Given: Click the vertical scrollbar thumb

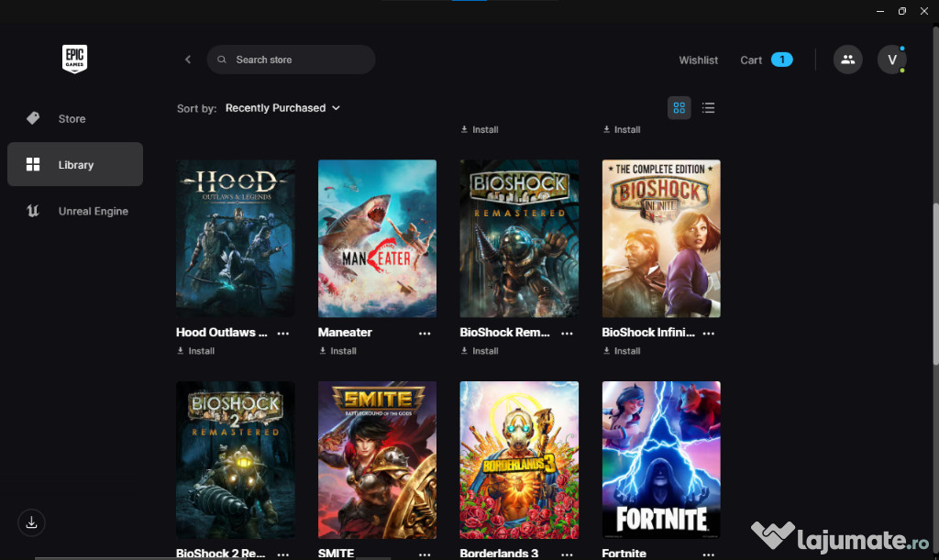Looking at the screenshot, I should [935, 284].
